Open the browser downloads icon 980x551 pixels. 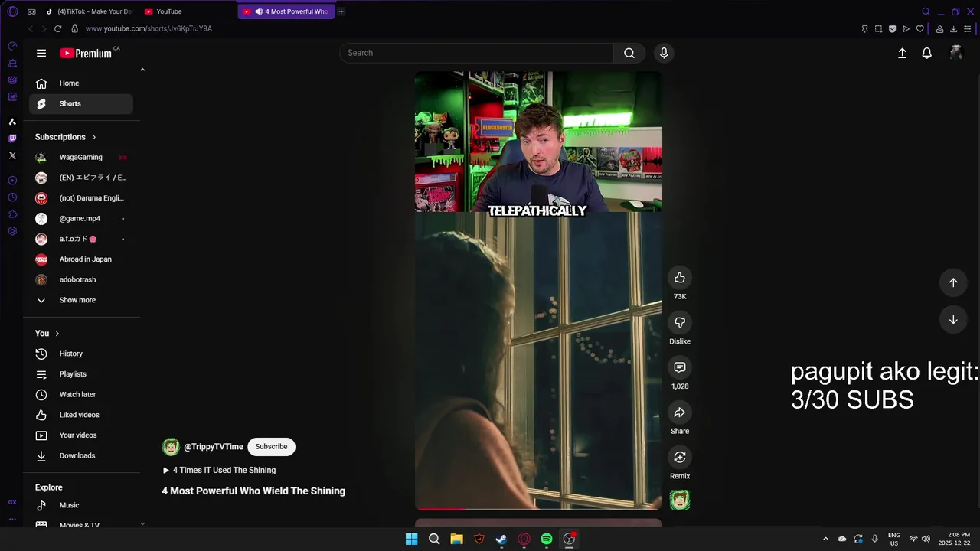click(954, 29)
